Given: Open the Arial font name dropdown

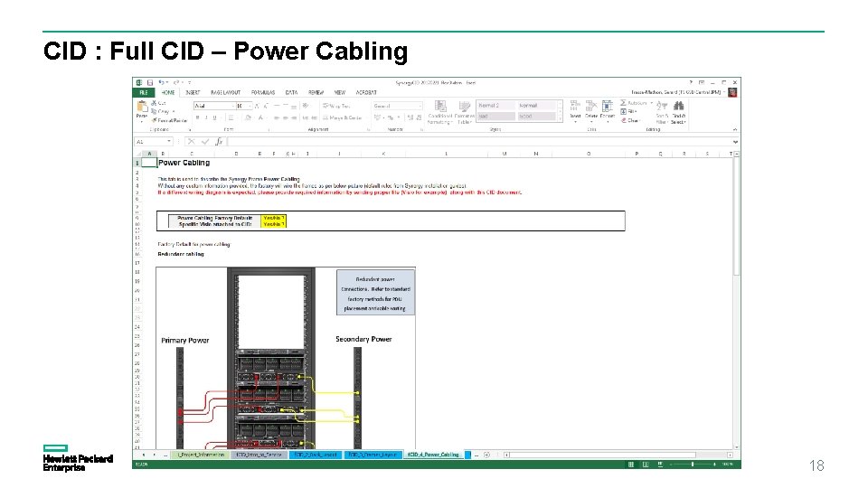Looking at the screenshot, I should (x=232, y=106).
